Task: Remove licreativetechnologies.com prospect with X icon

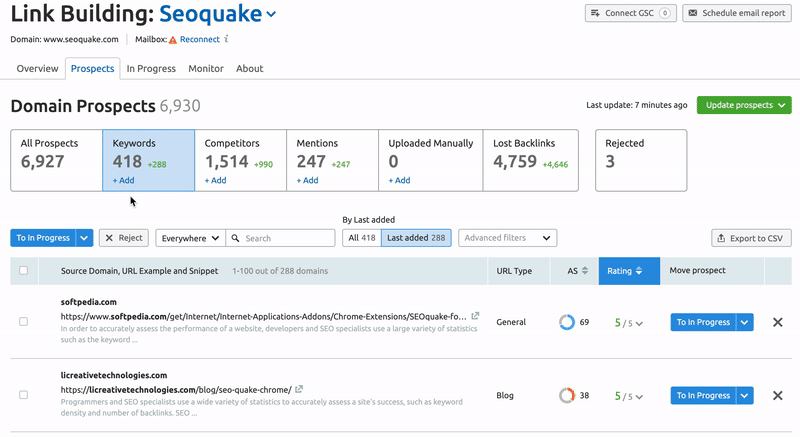Action: [778, 395]
